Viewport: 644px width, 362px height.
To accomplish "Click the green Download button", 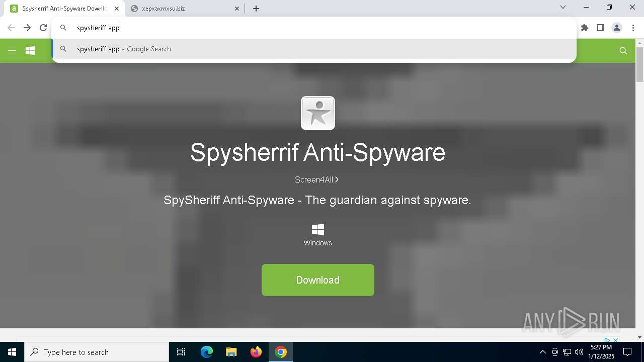I will pos(318,280).
